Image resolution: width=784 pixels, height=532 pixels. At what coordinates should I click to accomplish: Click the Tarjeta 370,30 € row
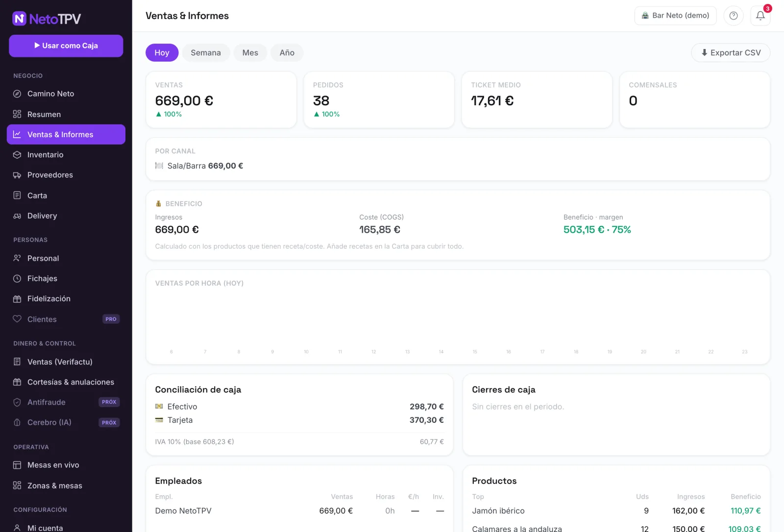[299, 420]
